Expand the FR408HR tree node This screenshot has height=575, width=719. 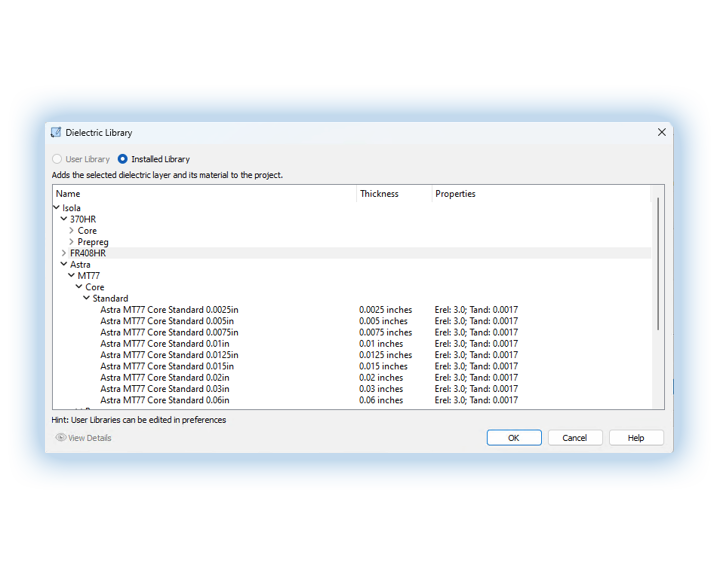pyautogui.click(x=64, y=253)
